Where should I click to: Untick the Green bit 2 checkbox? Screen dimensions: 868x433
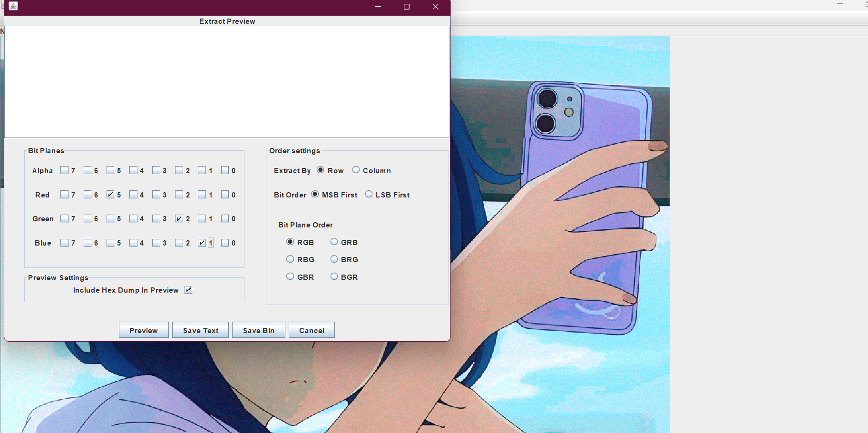pos(179,218)
